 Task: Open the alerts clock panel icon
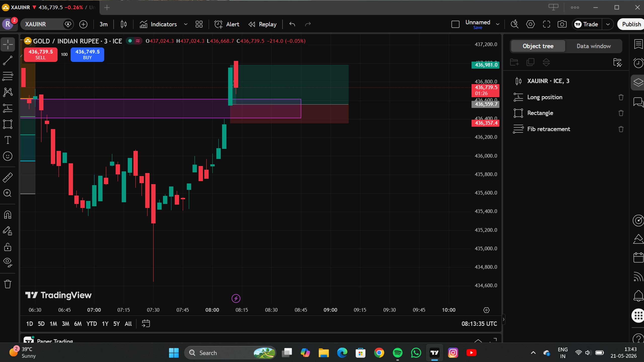coord(638,63)
